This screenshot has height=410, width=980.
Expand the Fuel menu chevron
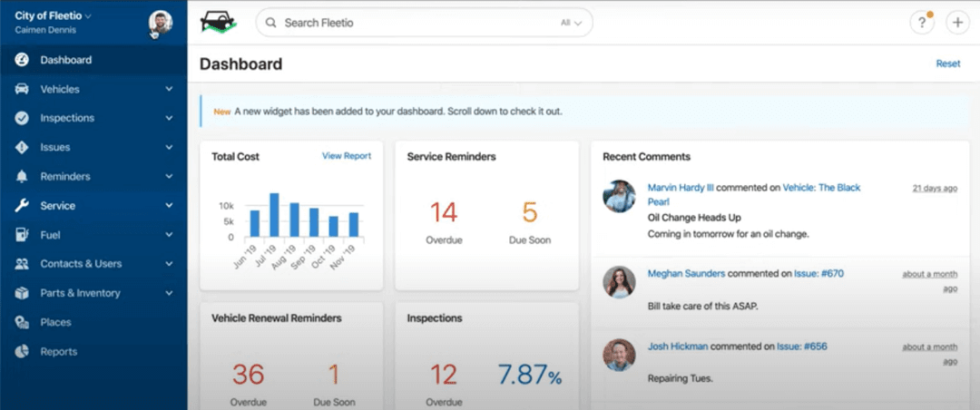click(x=169, y=235)
